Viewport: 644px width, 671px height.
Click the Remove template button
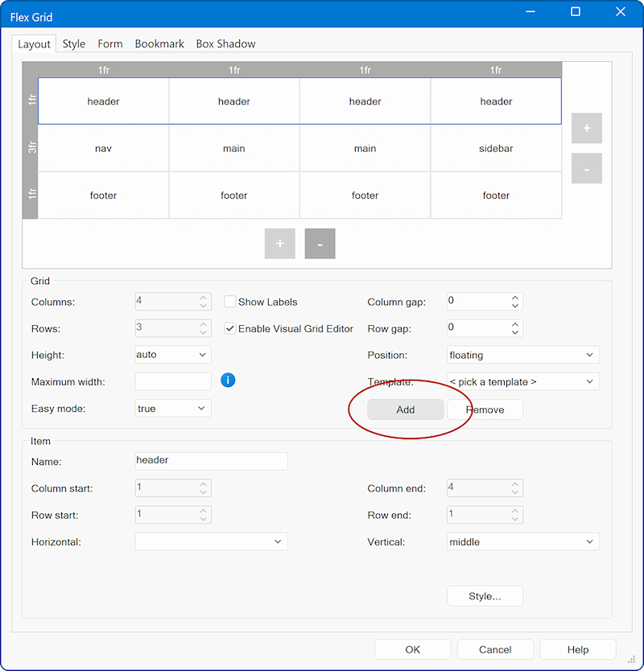click(x=485, y=410)
